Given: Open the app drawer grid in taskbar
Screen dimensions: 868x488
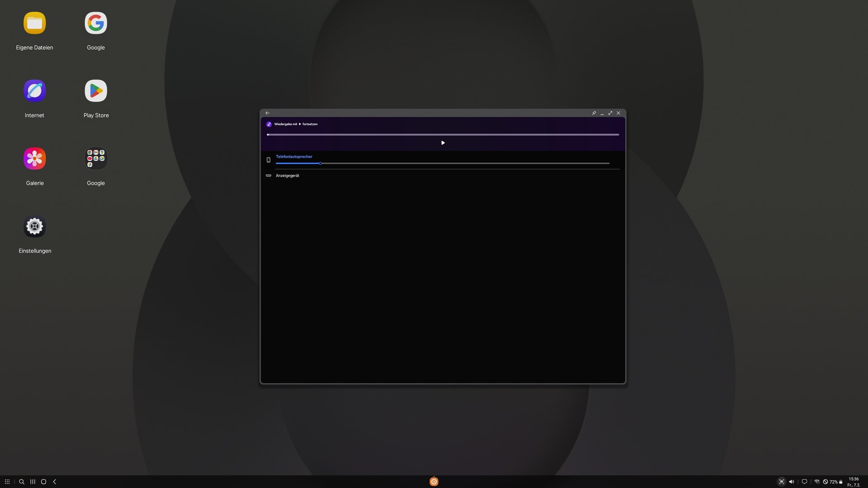Looking at the screenshot, I should 7,482.
